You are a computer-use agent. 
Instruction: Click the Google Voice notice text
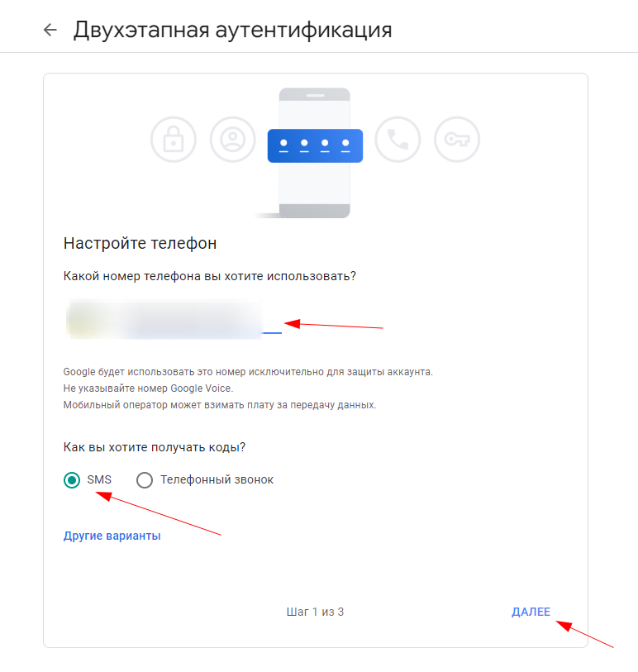point(148,388)
